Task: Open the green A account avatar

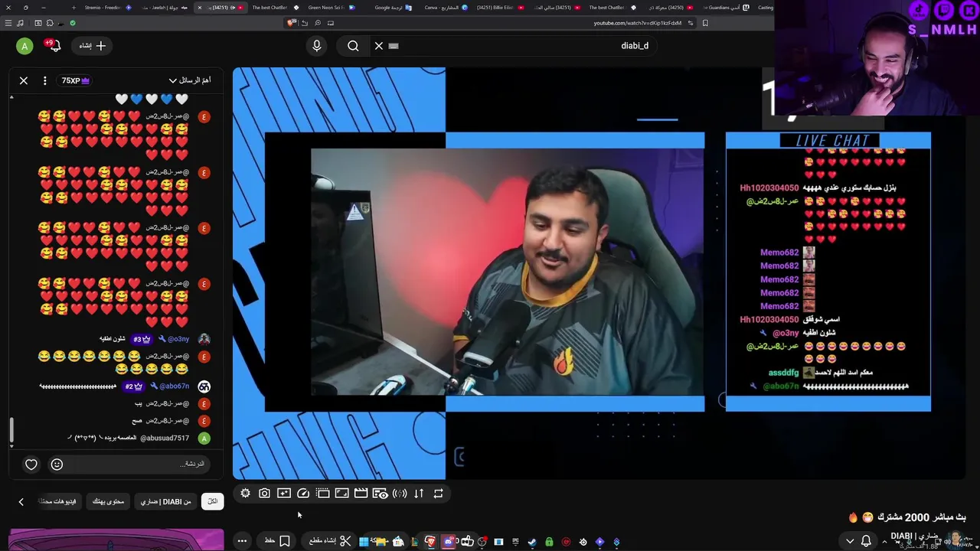Action: pyautogui.click(x=24, y=46)
